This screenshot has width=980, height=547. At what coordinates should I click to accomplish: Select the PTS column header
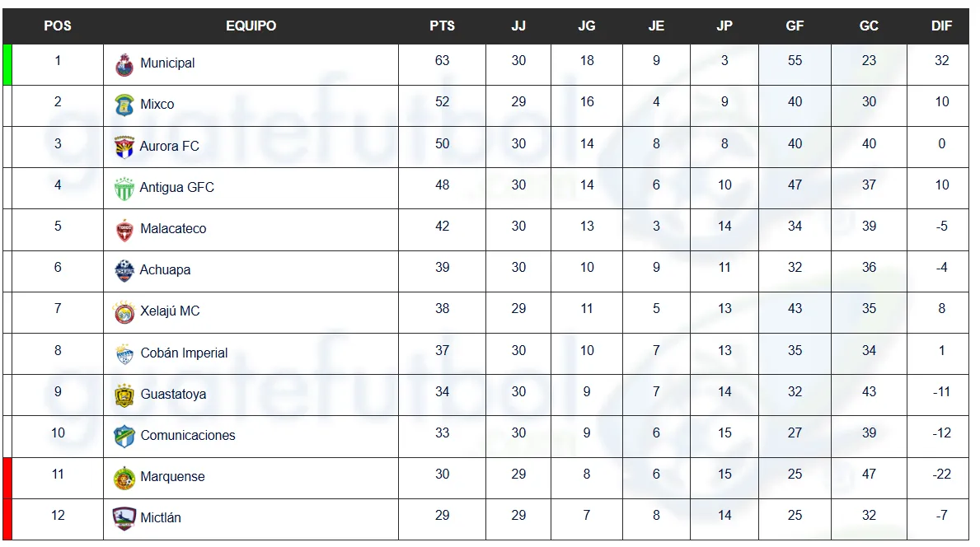(442, 26)
